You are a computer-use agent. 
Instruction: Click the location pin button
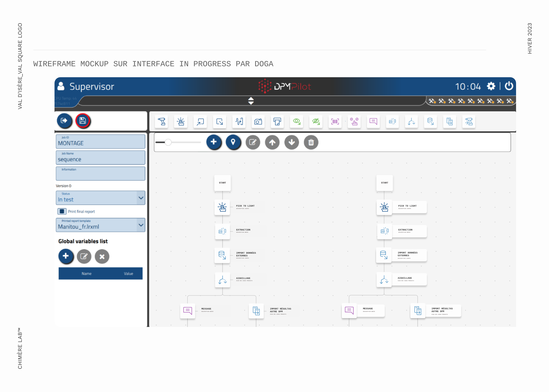coord(233,142)
